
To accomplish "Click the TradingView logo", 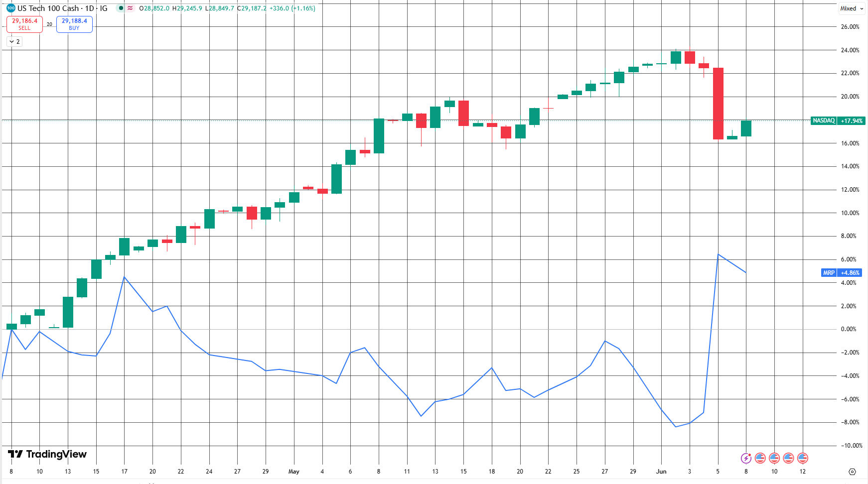I will 47,454.
